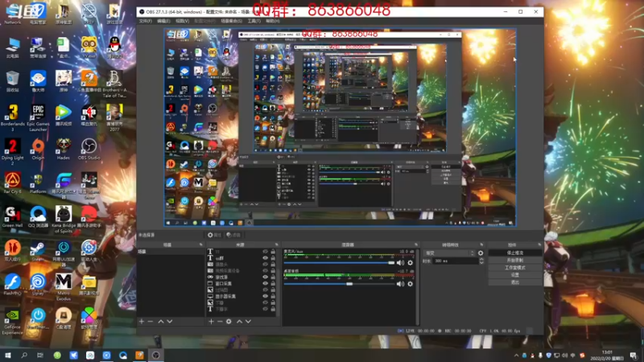Toggle visibility of 视频采集设备 source
The height and width of the screenshot is (362, 644).
265,270
